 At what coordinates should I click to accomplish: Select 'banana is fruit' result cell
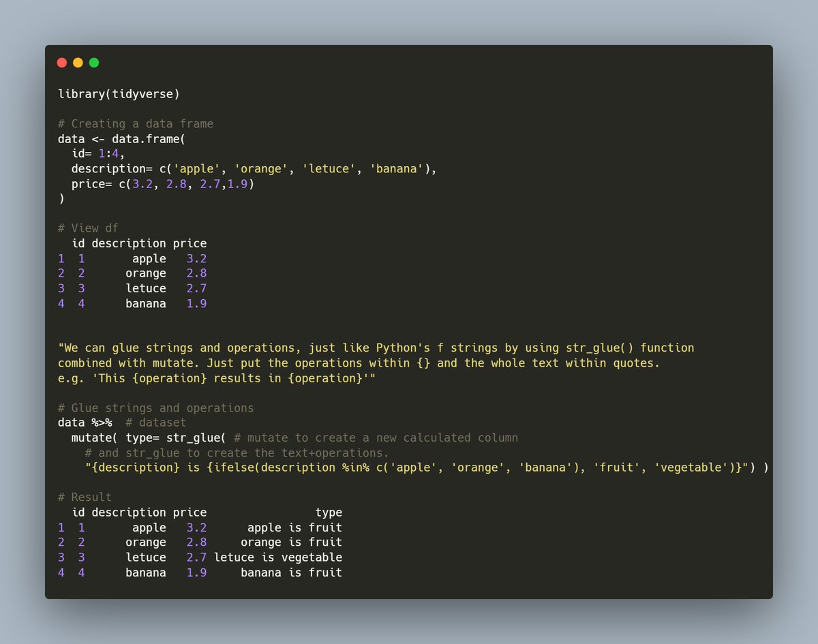(291, 572)
